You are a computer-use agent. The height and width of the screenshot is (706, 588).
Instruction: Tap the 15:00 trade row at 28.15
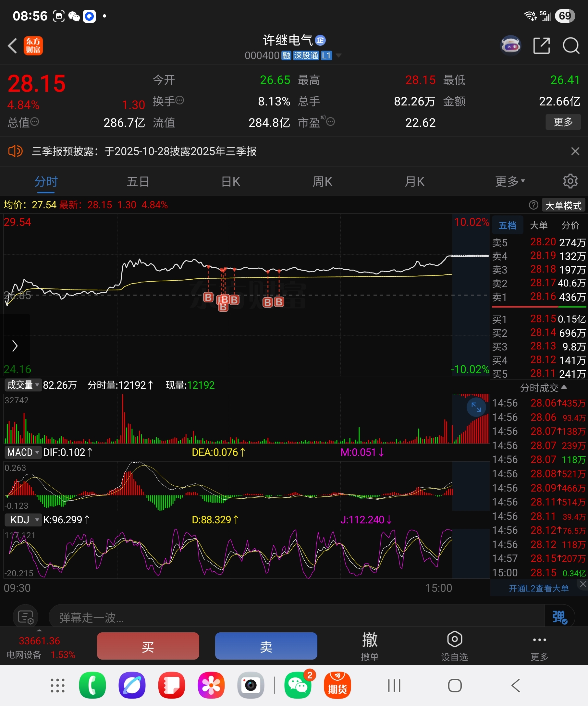[x=539, y=573]
